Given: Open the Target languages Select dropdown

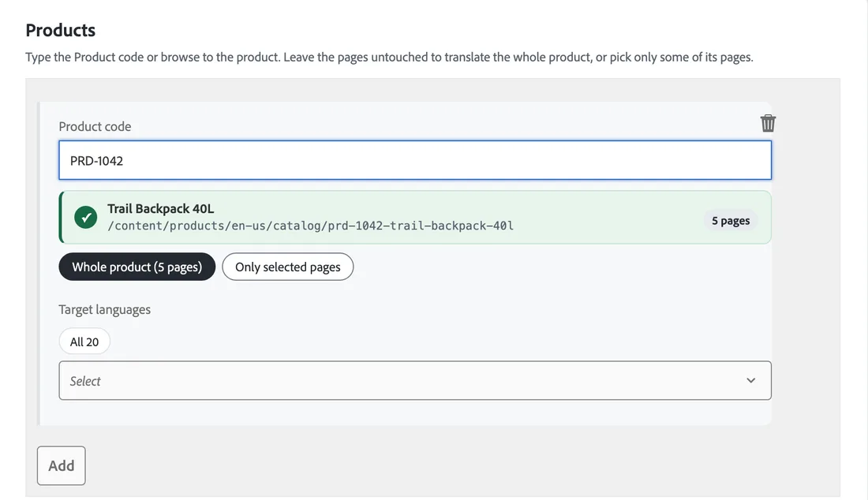Looking at the screenshot, I should [x=415, y=381].
